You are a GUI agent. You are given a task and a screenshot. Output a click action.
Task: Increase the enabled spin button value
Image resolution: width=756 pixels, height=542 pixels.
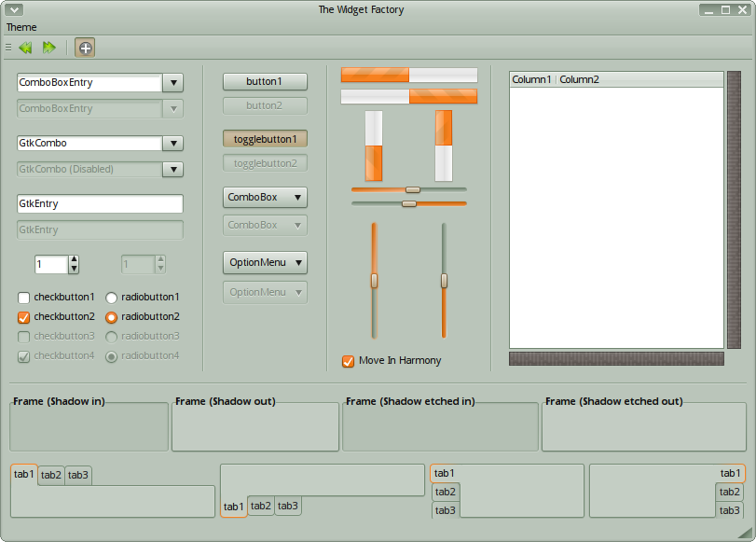(74, 259)
